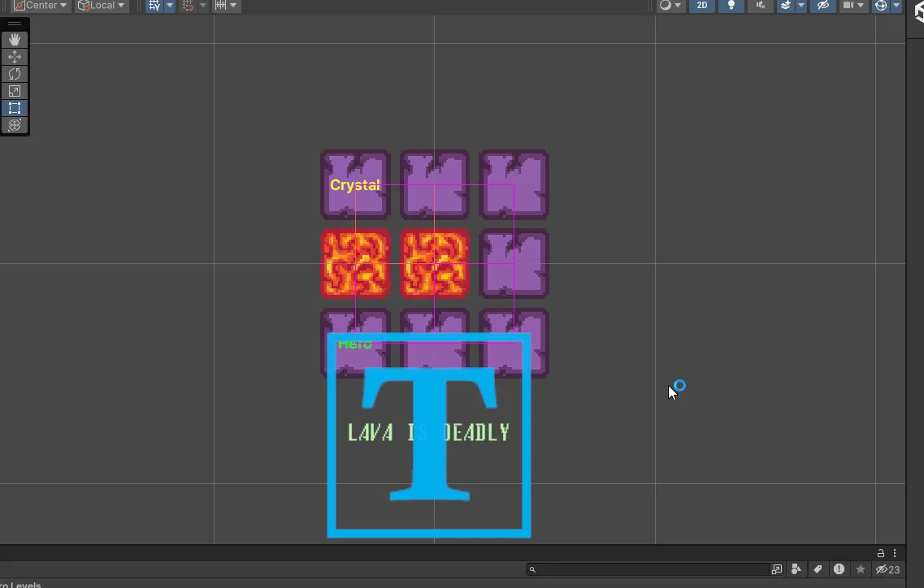Toggle 2D view mode

(x=701, y=6)
